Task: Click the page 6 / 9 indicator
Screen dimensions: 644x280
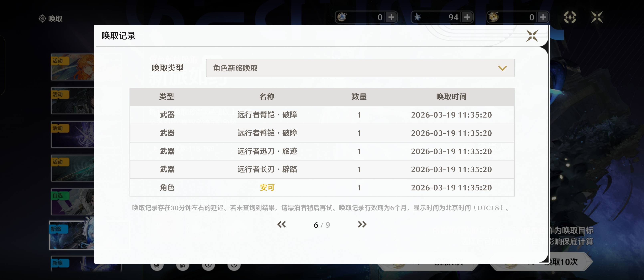Action: pyautogui.click(x=322, y=225)
